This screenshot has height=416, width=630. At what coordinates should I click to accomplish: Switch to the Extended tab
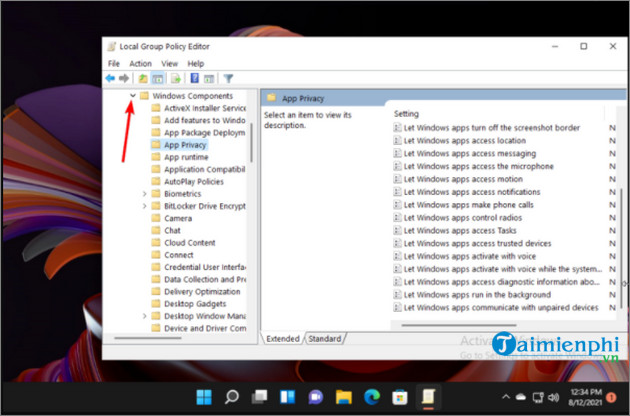[x=282, y=339]
